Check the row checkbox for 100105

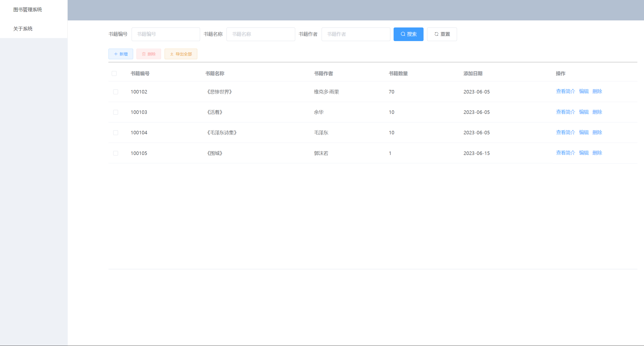coord(116,153)
